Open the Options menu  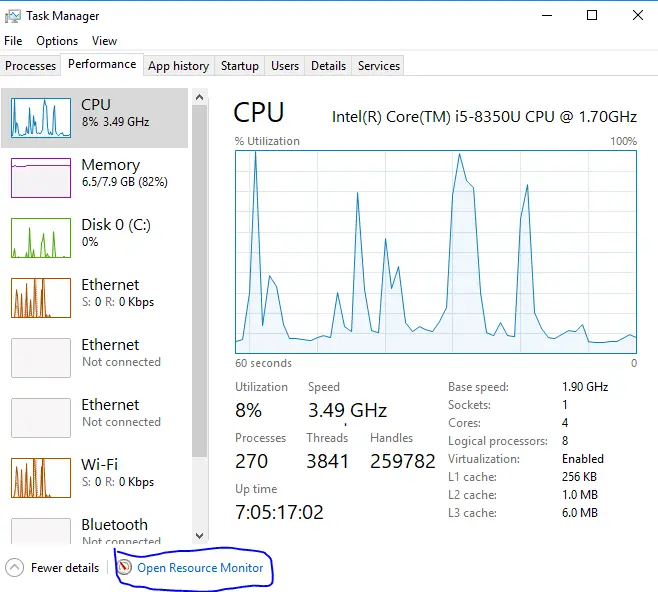click(57, 41)
